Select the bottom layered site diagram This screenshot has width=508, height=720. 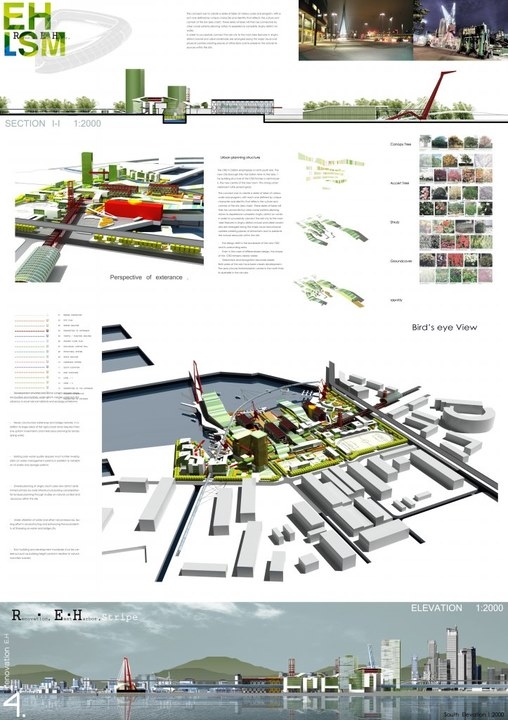pos(330,291)
